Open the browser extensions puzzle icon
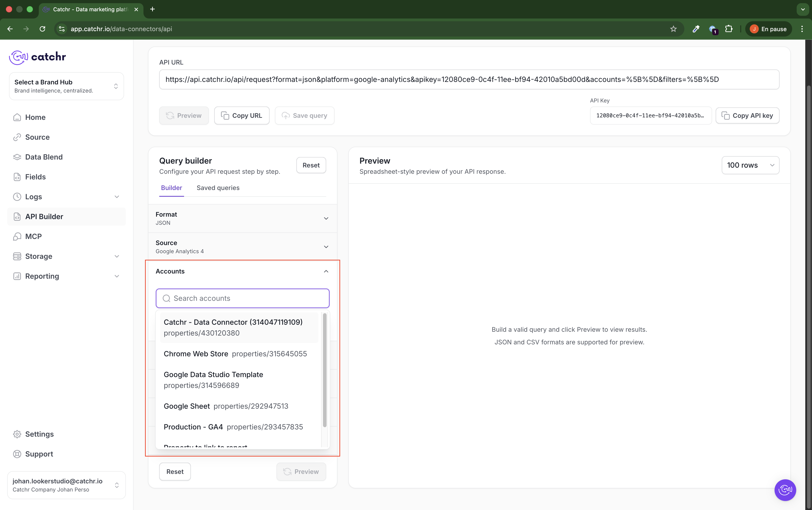The height and width of the screenshot is (510, 812). 728,29
